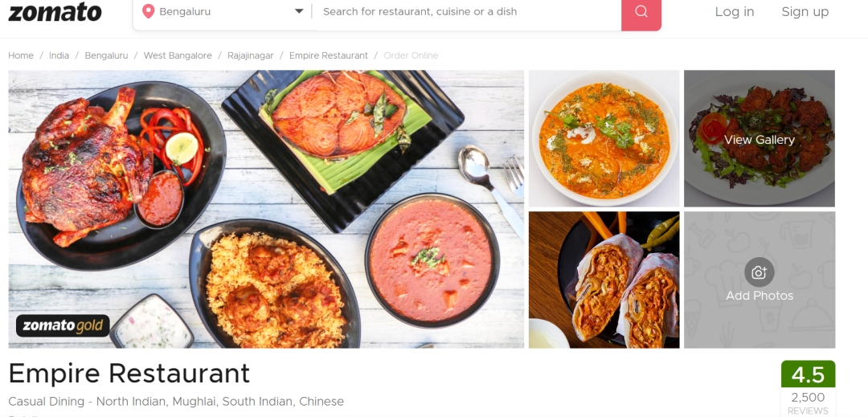Click the red location pin icon
Screen dimensions: 868x417
(149, 11)
